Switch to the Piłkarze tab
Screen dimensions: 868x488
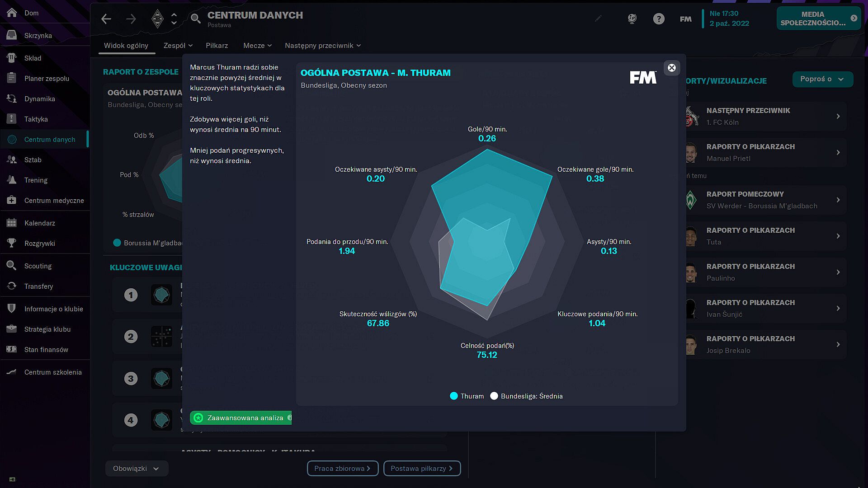point(217,46)
